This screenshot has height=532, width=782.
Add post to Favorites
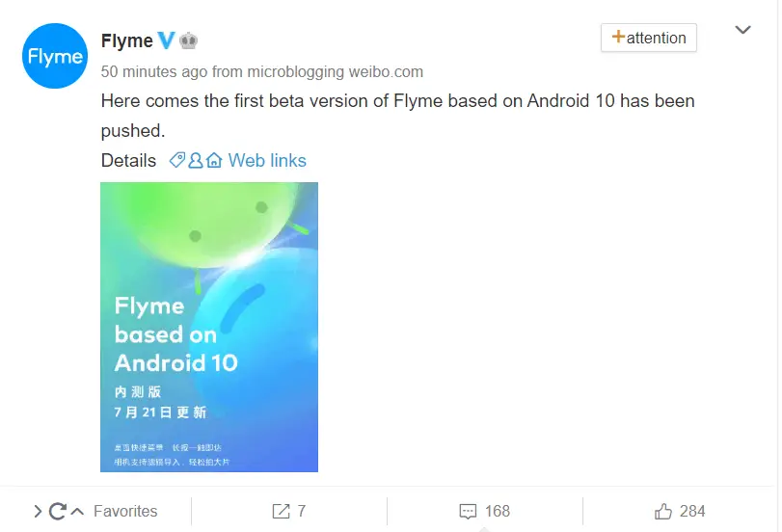click(125, 511)
